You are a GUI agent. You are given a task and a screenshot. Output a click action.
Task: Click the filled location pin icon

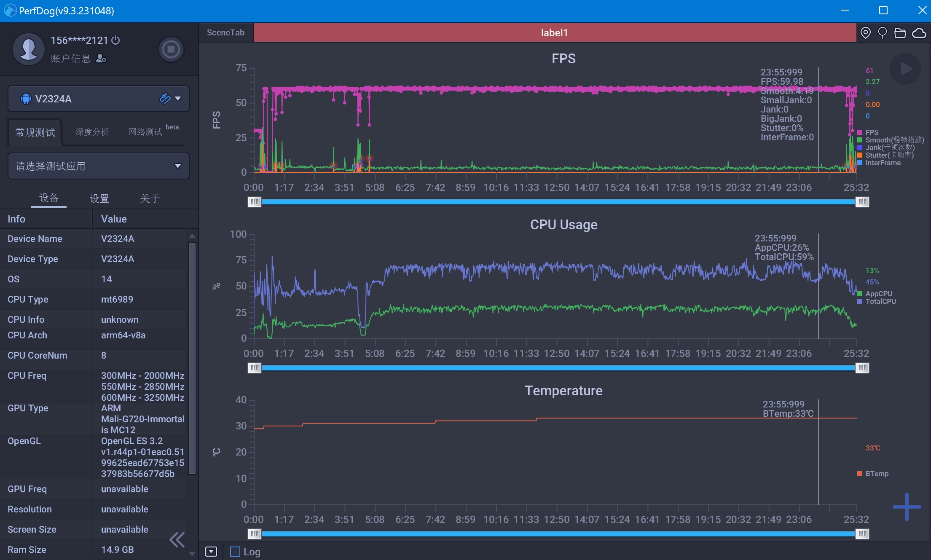coord(865,33)
